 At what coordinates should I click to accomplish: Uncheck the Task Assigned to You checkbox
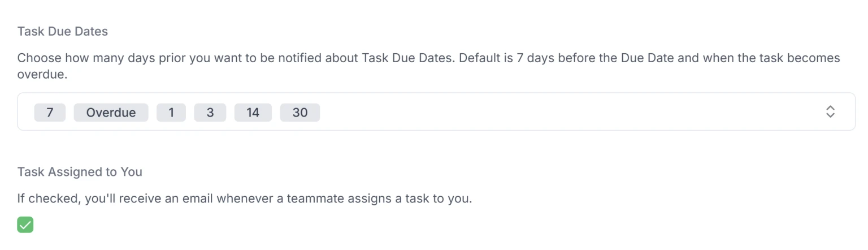coord(25,225)
